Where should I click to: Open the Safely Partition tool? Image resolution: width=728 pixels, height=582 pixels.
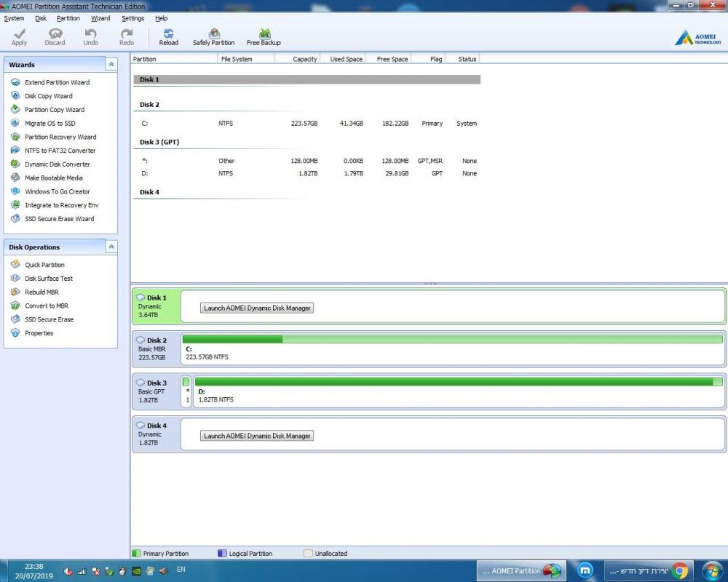tap(213, 36)
